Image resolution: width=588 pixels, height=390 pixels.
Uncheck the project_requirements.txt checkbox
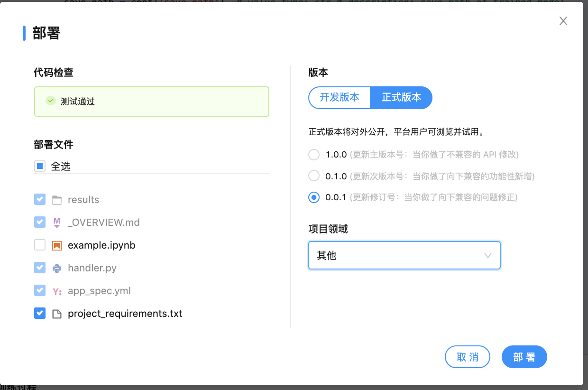tap(40, 314)
